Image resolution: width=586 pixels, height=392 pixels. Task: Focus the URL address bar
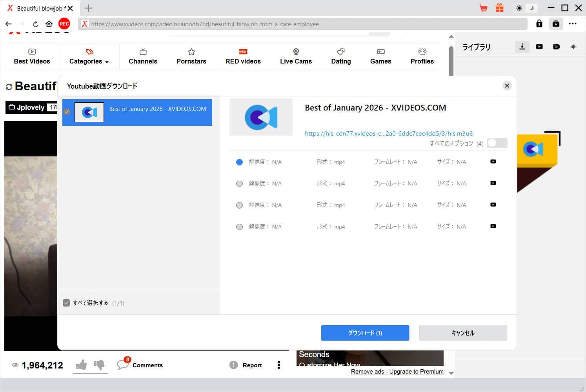302,24
